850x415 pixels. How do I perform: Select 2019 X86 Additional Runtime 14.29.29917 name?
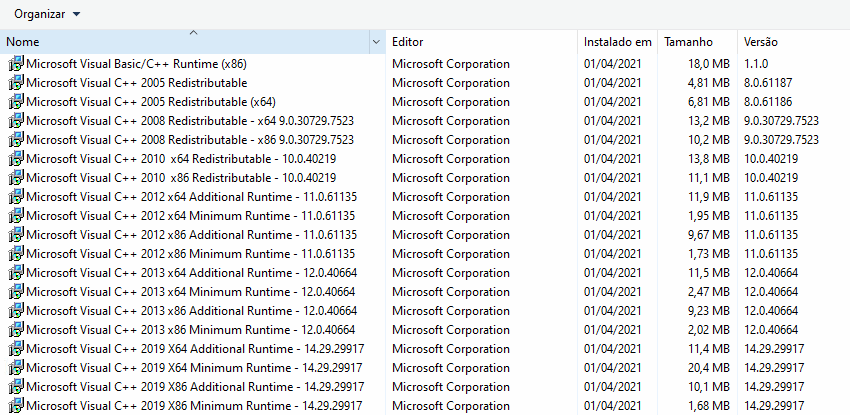pyautogui.click(x=195, y=387)
